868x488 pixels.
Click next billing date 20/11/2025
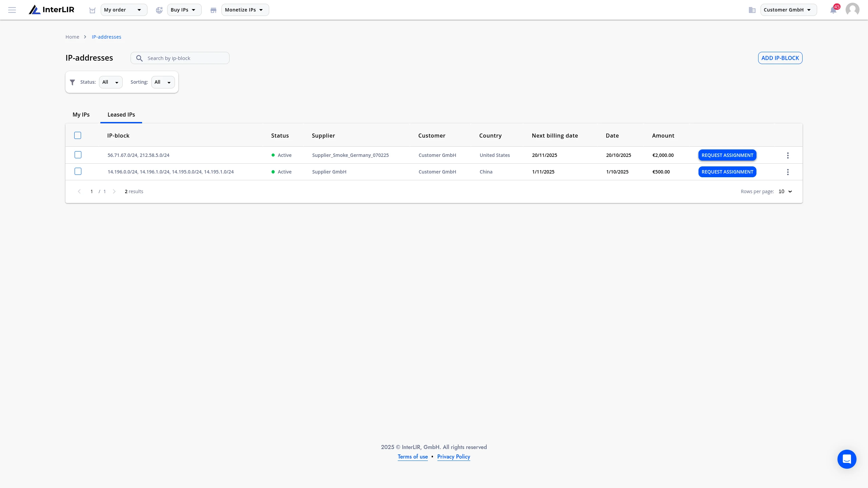[545, 155]
